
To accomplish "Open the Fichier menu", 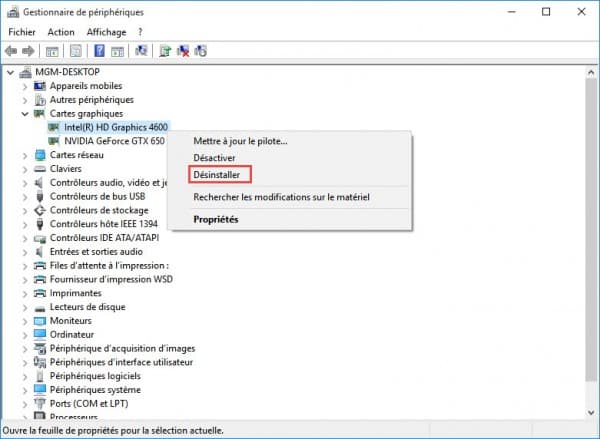I will coord(22,32).
